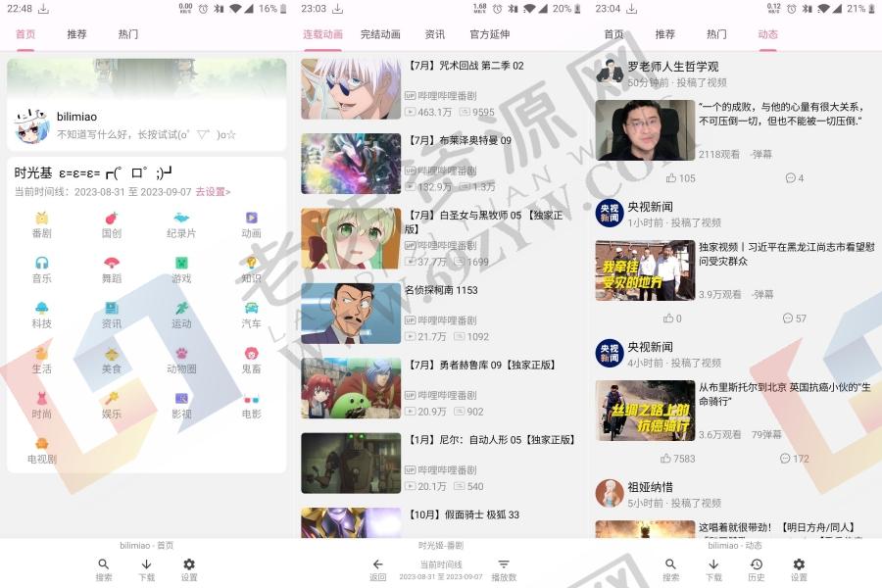Tap the 知识 lightbulb icon
The width and height of the screenshot is (882, 588).
[251, 263]
